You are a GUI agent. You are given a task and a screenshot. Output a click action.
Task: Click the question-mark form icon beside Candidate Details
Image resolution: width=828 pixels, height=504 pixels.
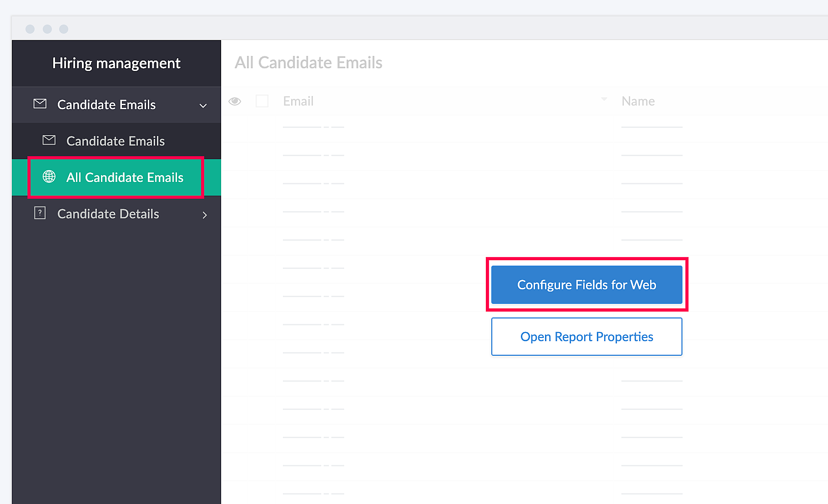(x=40, y=213)
